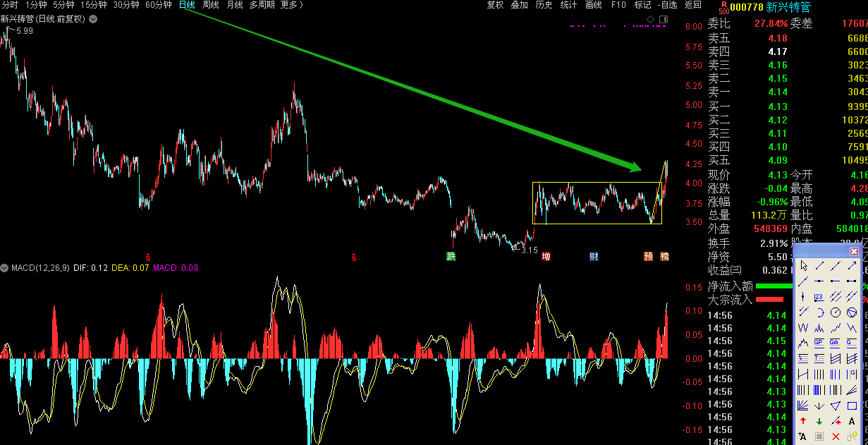
Task: Choose the down-fork arrow drawing tool
Action: (x=819, y=406)
